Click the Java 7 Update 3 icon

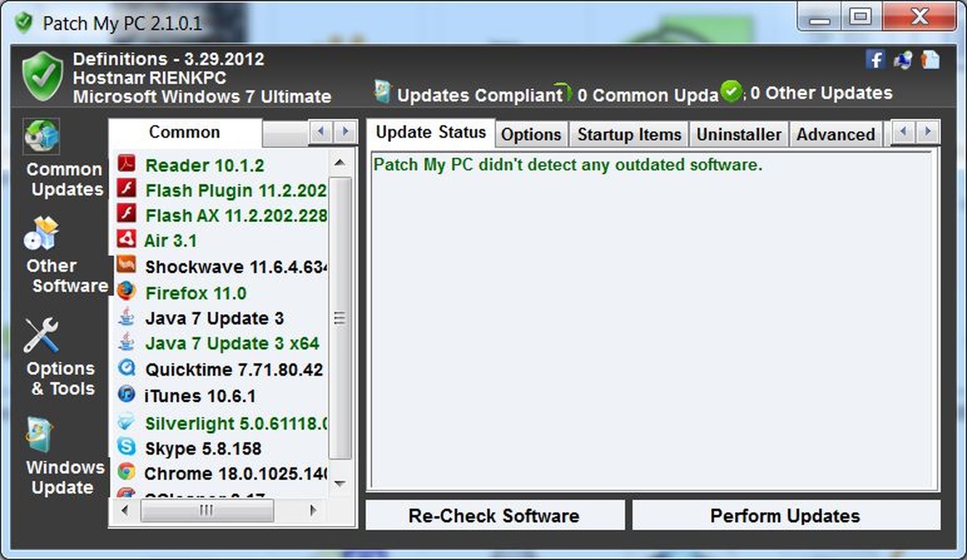pyautogui.click(x=126, y=317)
